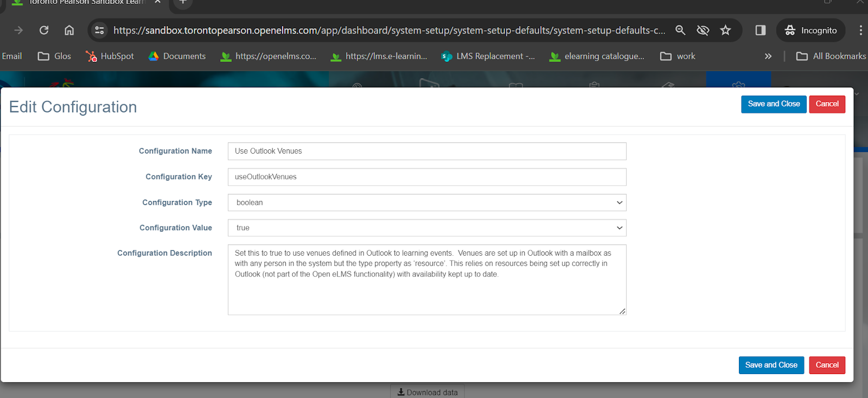
Task: Open the https://openelms.co... bookmark
Action: point(269,56)
